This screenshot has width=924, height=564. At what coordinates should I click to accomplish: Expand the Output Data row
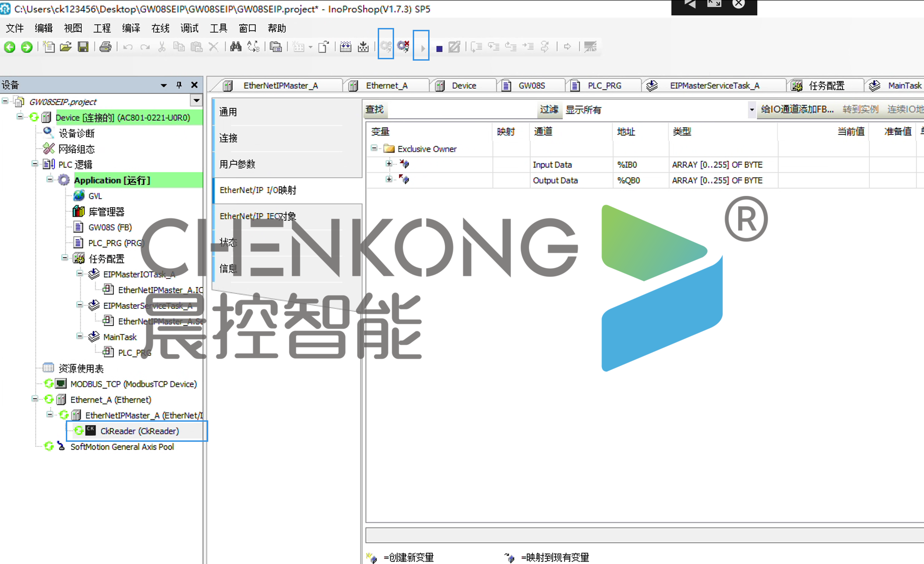[389, 179]
